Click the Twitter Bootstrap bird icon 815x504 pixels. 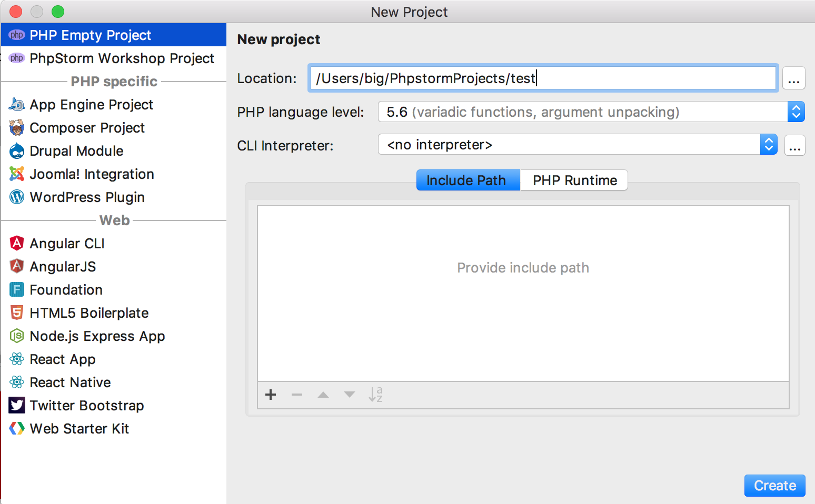[x=17, y=405]
